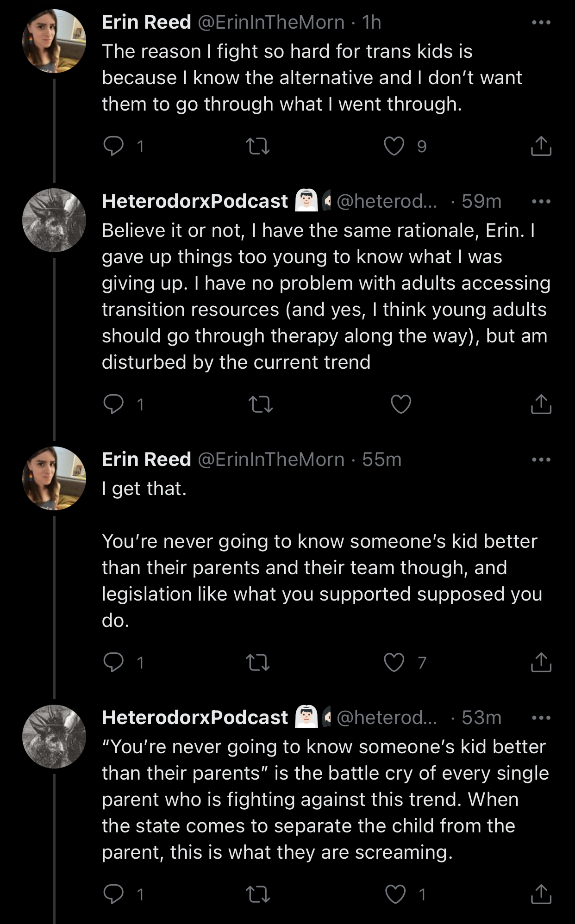Like Erin Reed's tweet with 7 likes
The image size is (575, 924).
394,663
